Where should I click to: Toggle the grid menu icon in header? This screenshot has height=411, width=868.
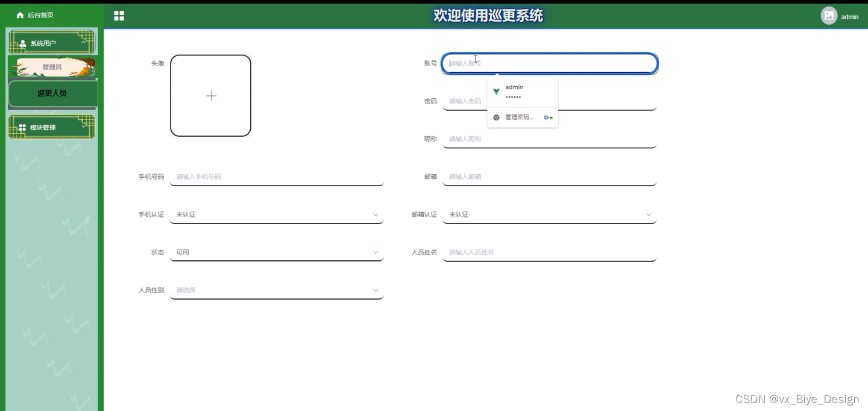pyautogui.click(x=119, y=16)
